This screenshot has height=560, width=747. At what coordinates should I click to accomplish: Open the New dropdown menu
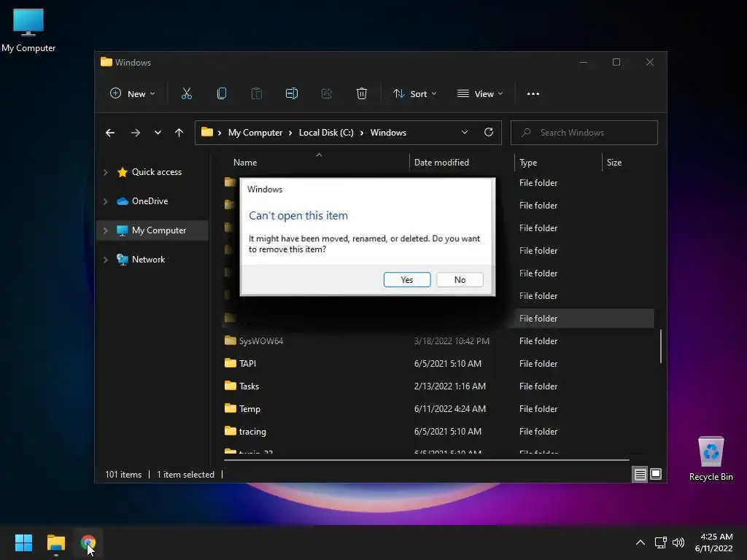pos(133,94)
